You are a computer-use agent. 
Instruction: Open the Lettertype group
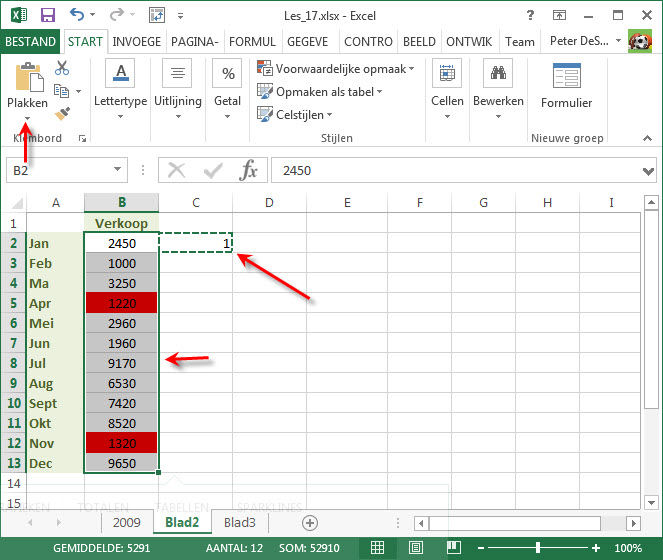(x=121, y=89)
